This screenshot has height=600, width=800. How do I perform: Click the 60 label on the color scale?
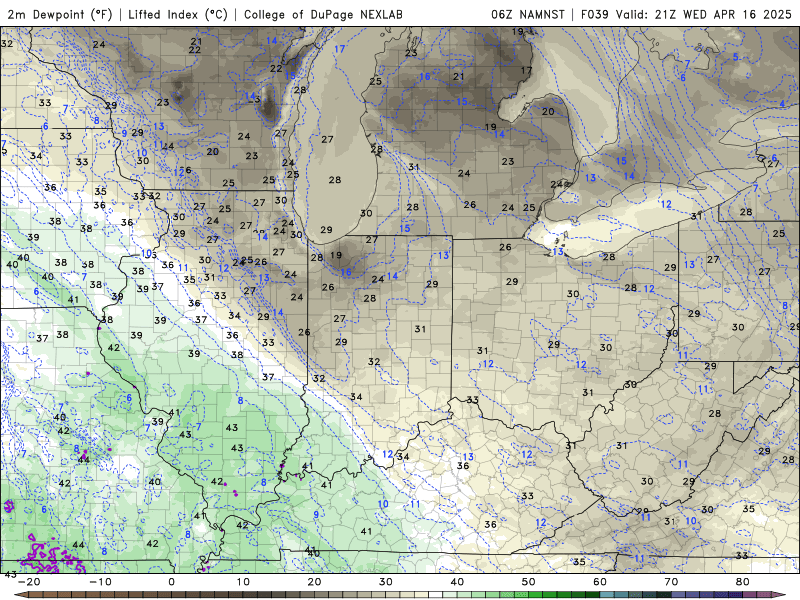(x=600, y=582)
